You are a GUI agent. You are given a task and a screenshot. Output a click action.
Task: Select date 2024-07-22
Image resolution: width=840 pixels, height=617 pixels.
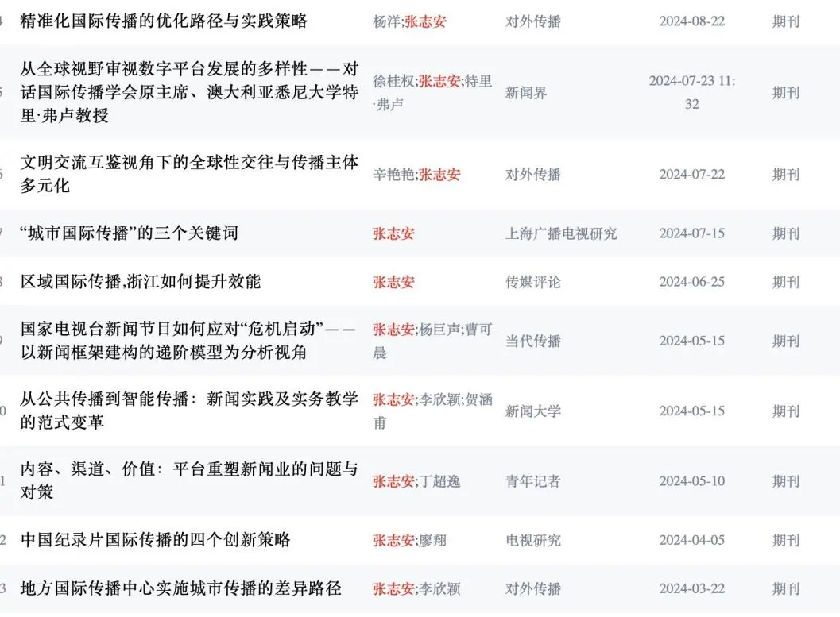[x=692, y=175]
